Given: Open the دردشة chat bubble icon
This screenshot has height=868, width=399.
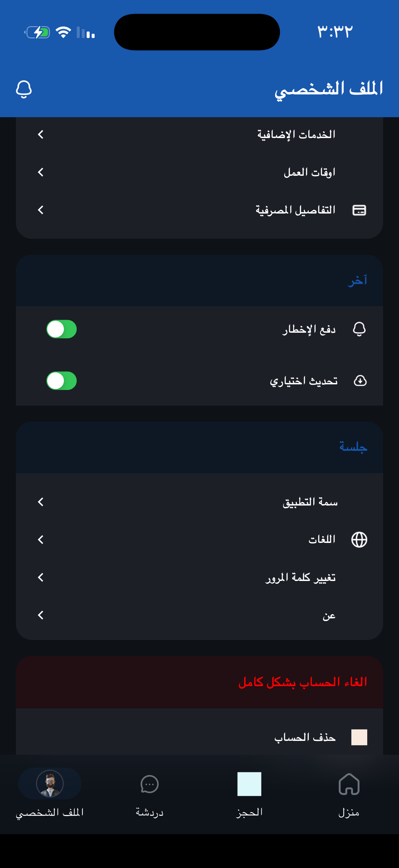Looking at the screenshot, I should (149, 785).
